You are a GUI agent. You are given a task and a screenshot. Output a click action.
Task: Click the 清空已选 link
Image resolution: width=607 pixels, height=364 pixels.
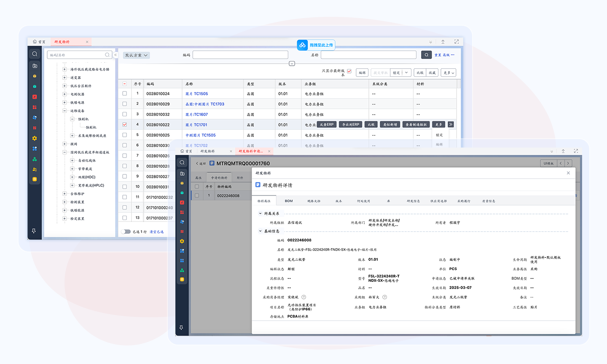coord(156,232)
